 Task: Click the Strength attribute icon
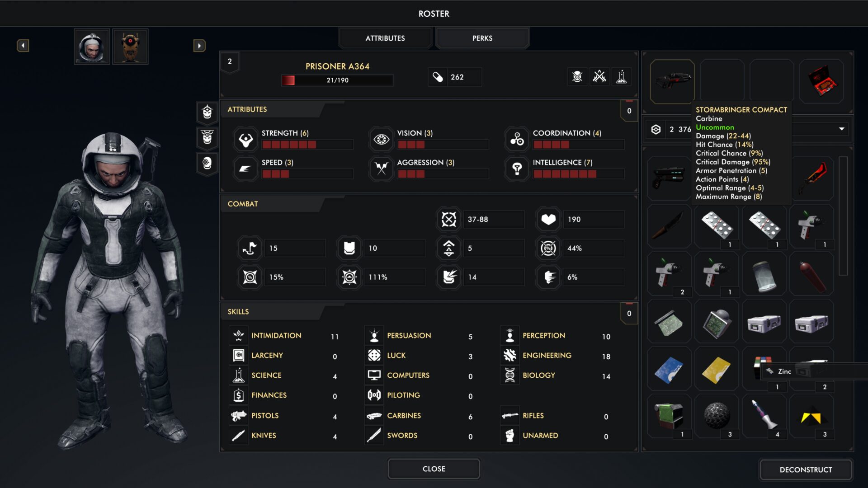pyautogui.click(x=245, y=140)
